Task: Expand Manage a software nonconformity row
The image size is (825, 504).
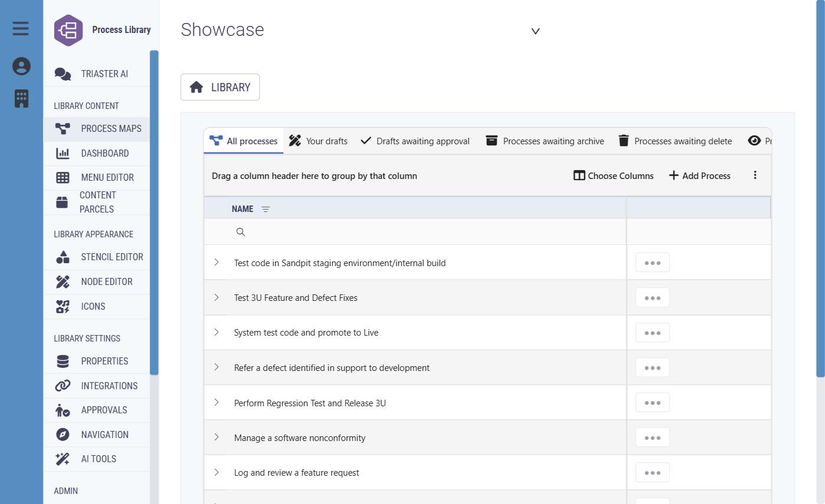Action: coord(216,437)
